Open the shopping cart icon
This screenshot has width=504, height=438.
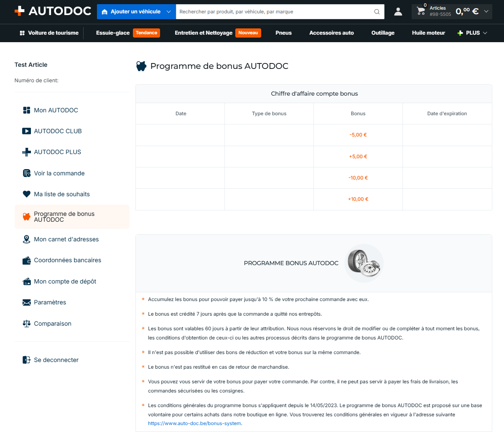point(421,12)
